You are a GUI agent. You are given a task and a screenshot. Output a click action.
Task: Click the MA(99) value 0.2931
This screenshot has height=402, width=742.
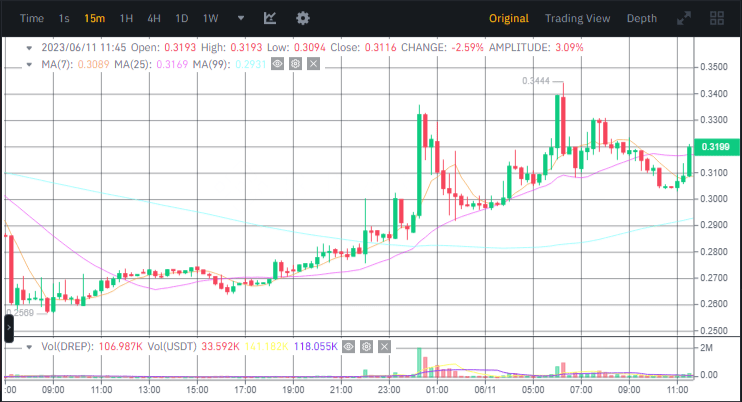click(x=251, y=64)
